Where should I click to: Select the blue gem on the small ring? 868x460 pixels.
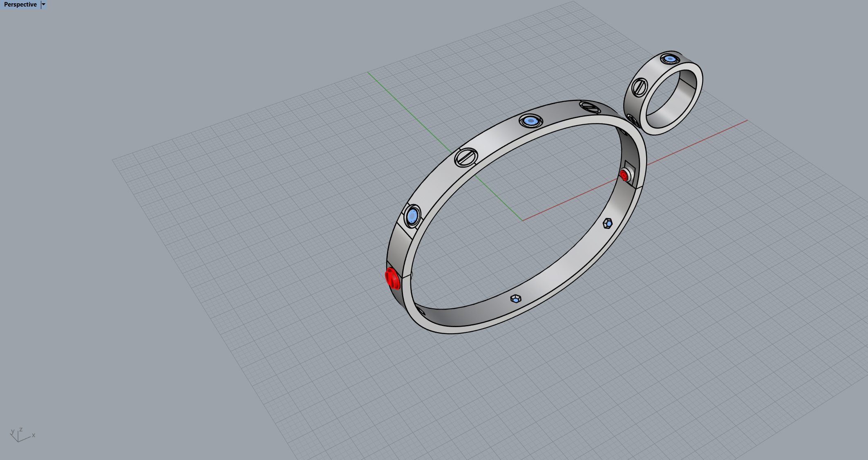[670, 59]
